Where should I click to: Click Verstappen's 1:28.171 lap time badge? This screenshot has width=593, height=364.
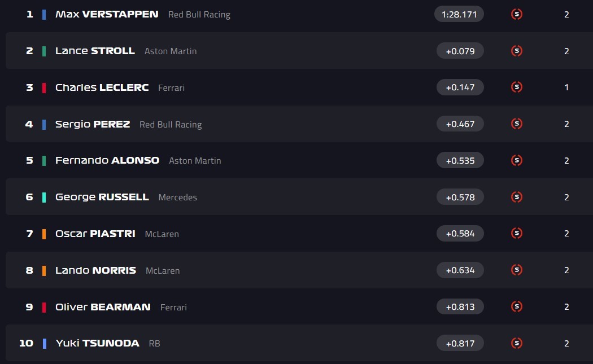pyautogui.click(x=459, y=14)
